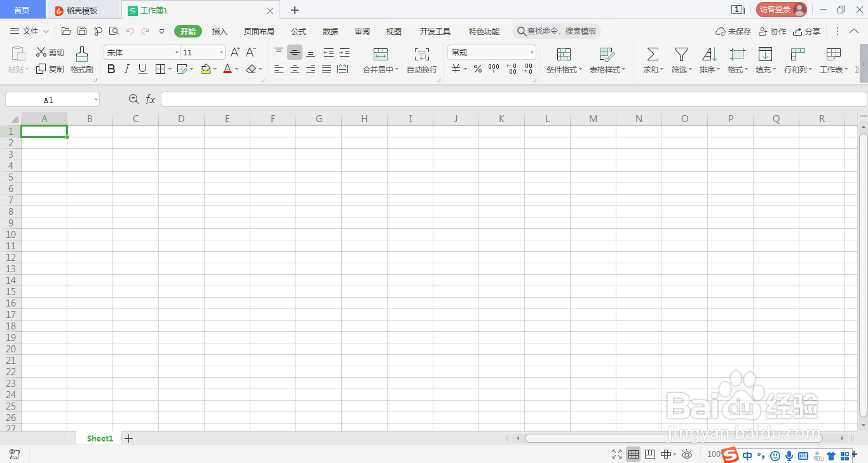Click the increase decimal places icon
The height and width of the screenshot is (463, 868).
[x=511, y=69]
